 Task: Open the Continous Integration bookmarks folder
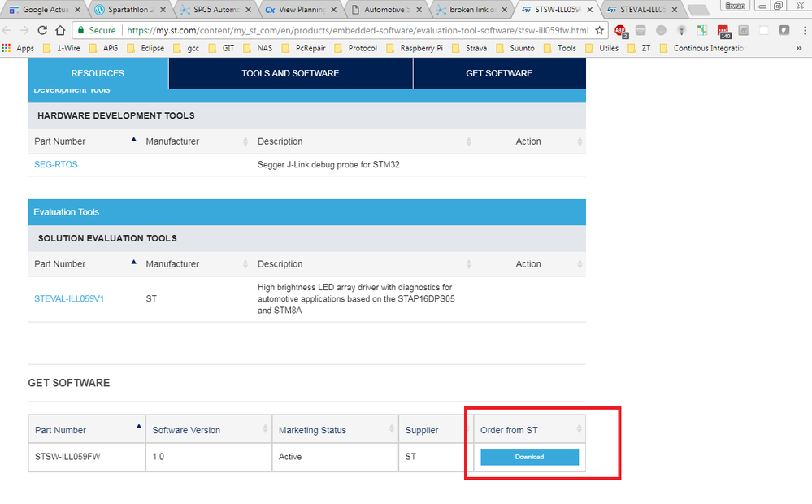pos(703,48)
